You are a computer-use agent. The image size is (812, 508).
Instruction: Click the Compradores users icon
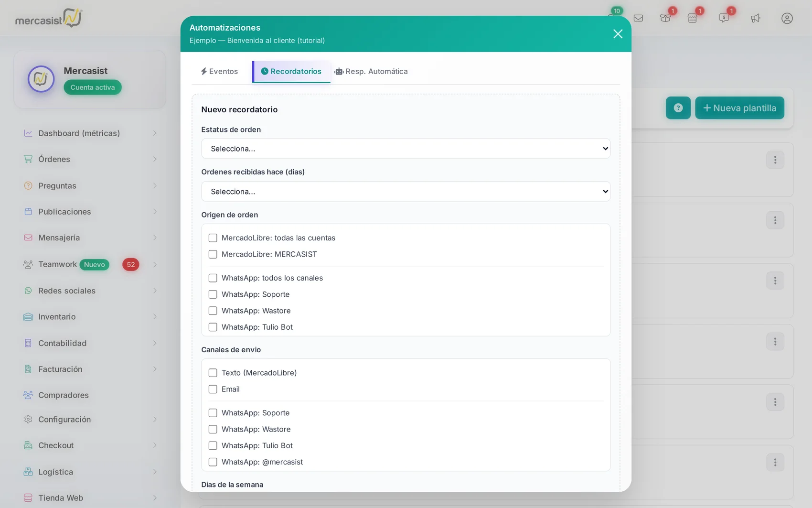(28, 395)
